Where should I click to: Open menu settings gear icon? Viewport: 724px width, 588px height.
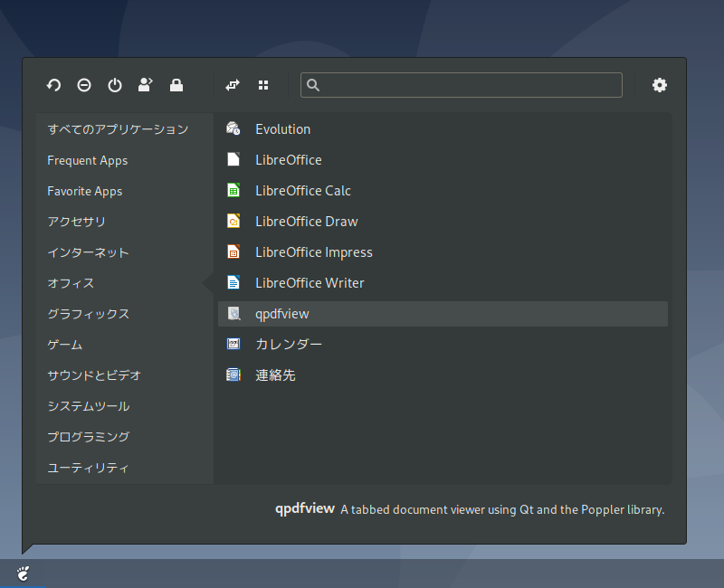pyautogui.click(x=660, y=85)
